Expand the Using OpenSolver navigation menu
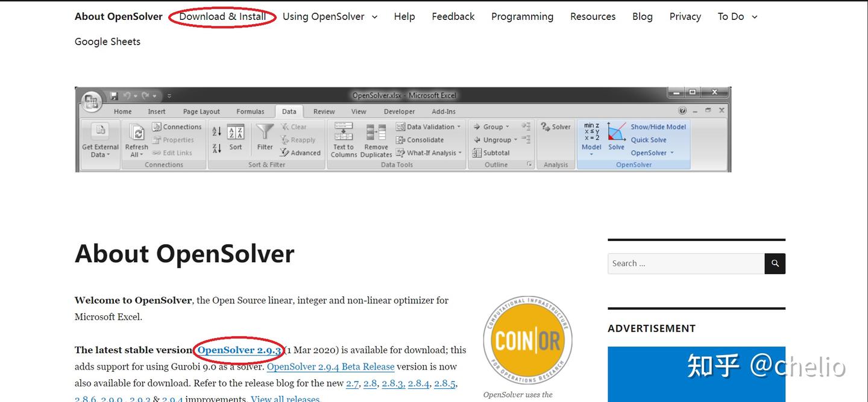This screenshot has height=402, width=868. pyautogui.click(x=330, y=16)
